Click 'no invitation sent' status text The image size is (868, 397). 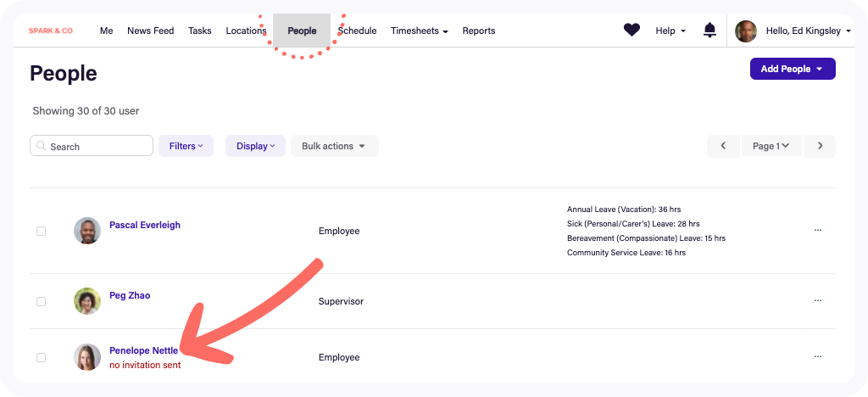tap(145, 366)
